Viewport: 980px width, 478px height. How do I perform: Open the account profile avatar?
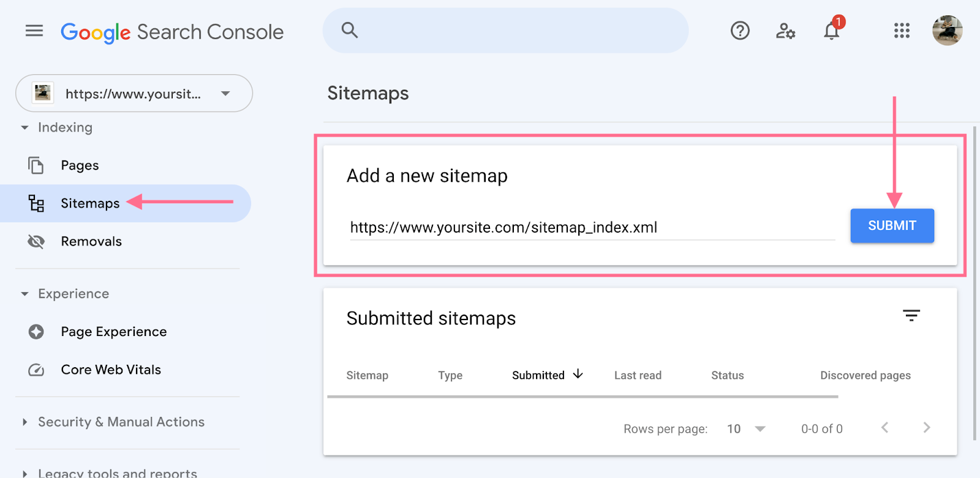(947, 31)
